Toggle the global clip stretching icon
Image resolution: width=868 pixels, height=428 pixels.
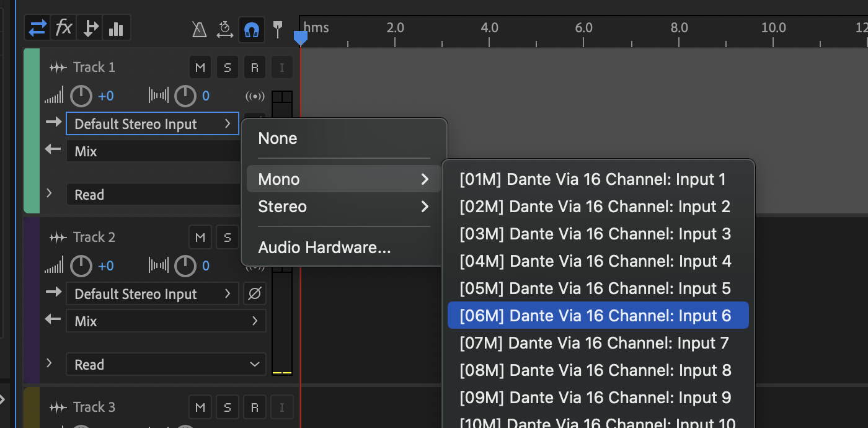pos(225,29)
